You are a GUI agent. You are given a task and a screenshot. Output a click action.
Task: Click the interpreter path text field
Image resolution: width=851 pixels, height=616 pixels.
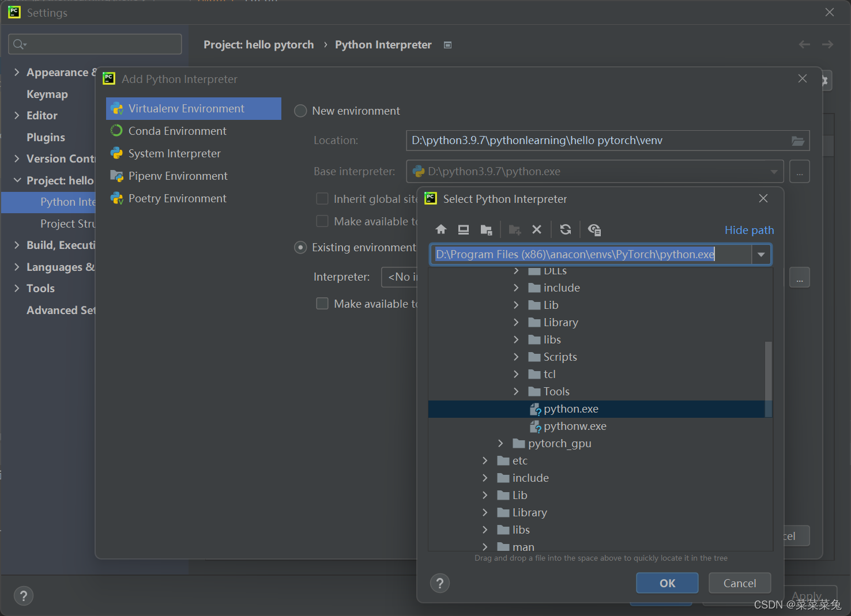click(x=591, y=254)
